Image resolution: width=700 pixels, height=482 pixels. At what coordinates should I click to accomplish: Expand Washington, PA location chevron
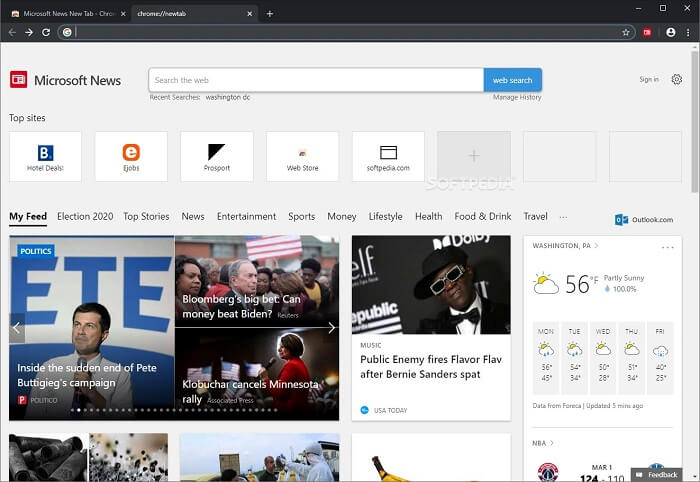click(596, 245)
